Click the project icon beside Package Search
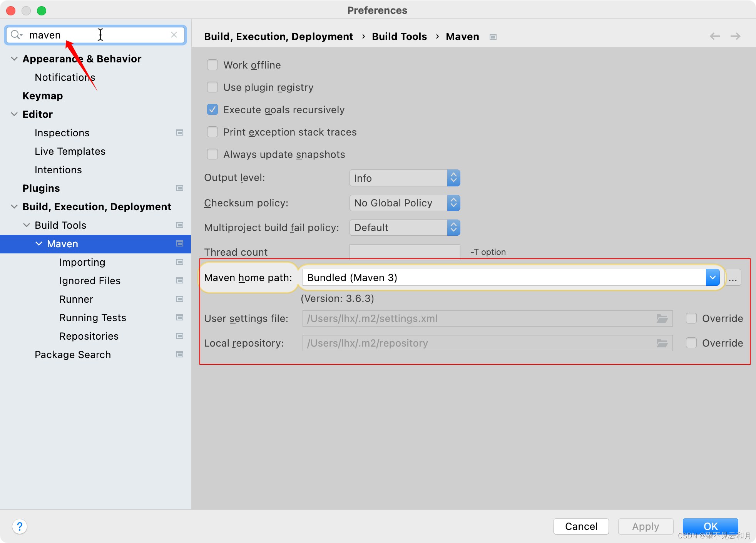 click(180, 354)
